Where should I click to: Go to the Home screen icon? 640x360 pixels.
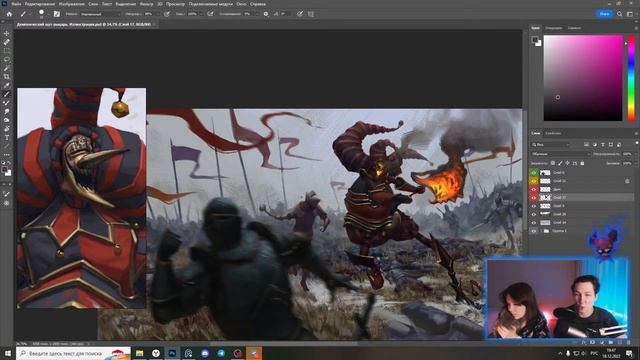9,14
